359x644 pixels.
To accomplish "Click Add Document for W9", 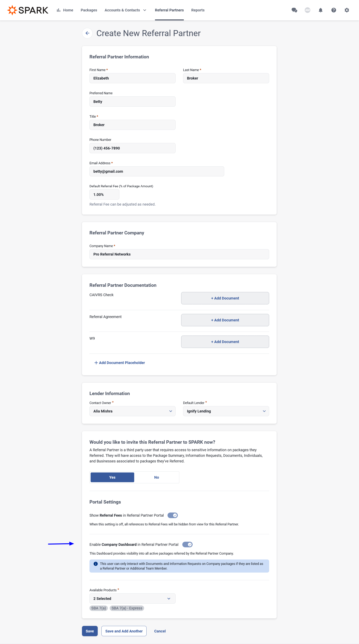I will pos(225,341).
